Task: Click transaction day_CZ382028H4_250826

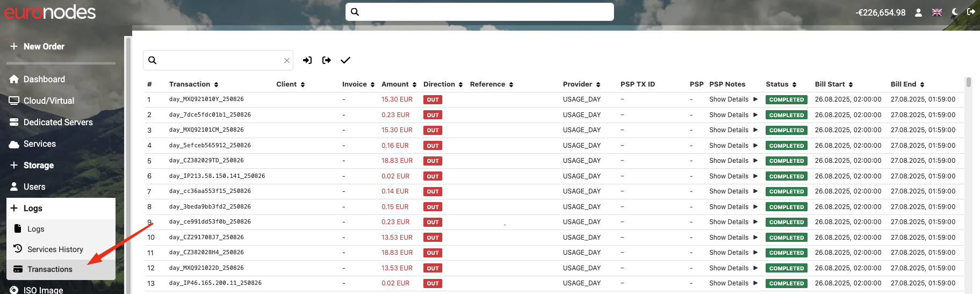Action: click(x=206, y=253)
